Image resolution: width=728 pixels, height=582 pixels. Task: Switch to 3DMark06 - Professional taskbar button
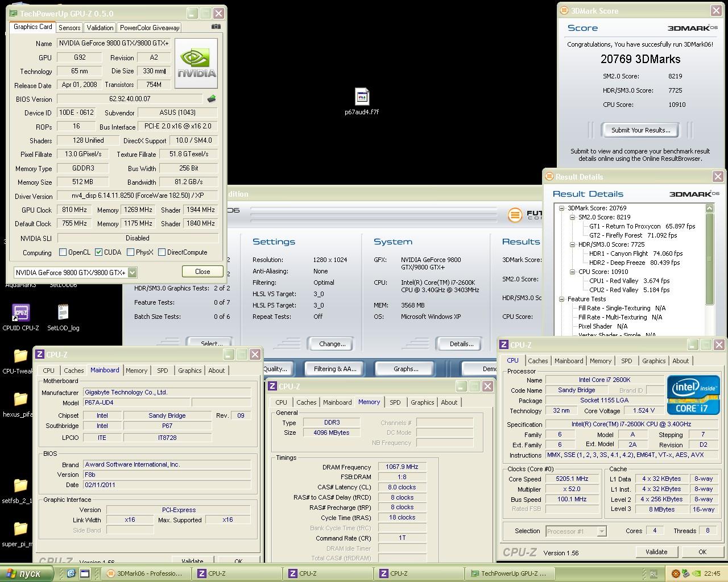(x=146, y=573)
